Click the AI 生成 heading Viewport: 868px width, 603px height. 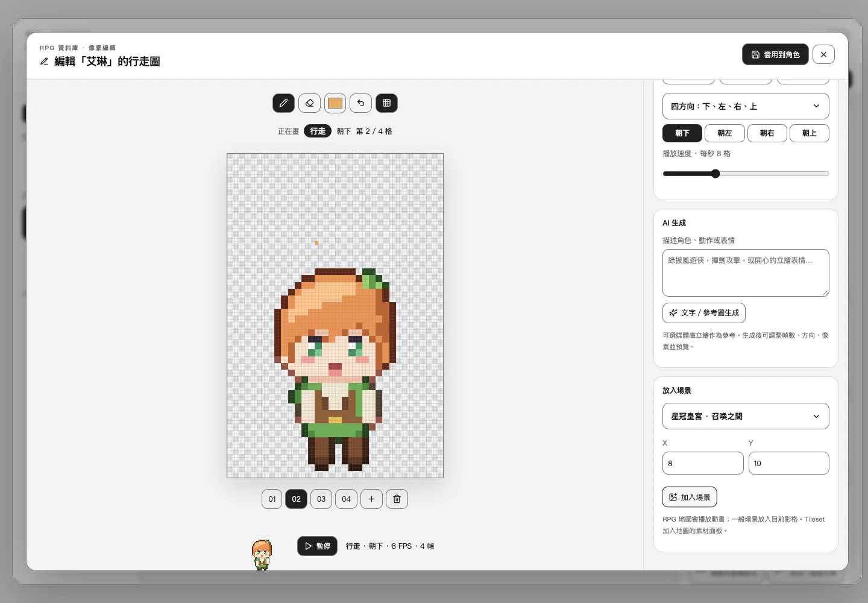pos(674,223)
